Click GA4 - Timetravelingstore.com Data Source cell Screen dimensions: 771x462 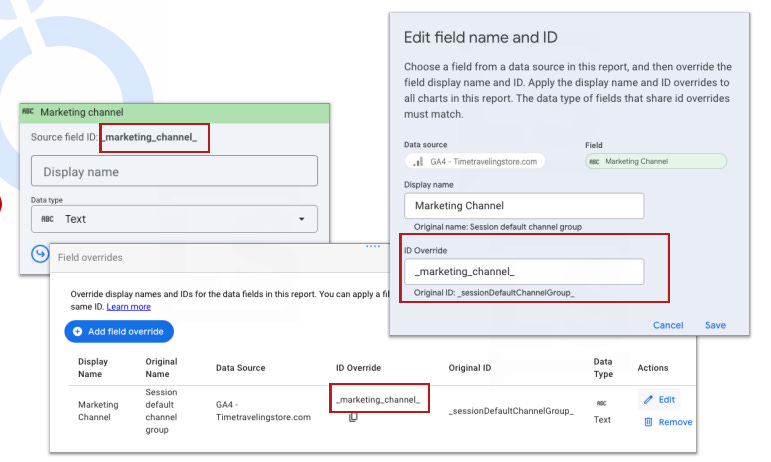click(263, 411)
